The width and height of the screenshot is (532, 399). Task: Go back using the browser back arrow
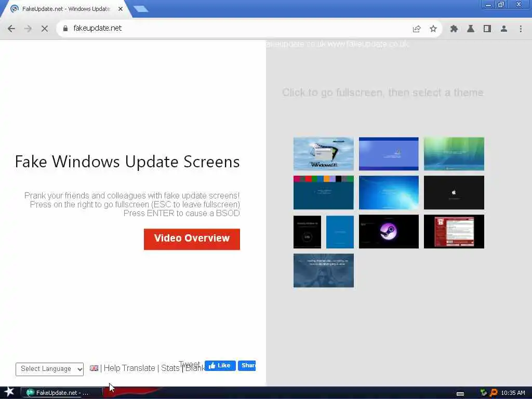(x=11, y=29)
